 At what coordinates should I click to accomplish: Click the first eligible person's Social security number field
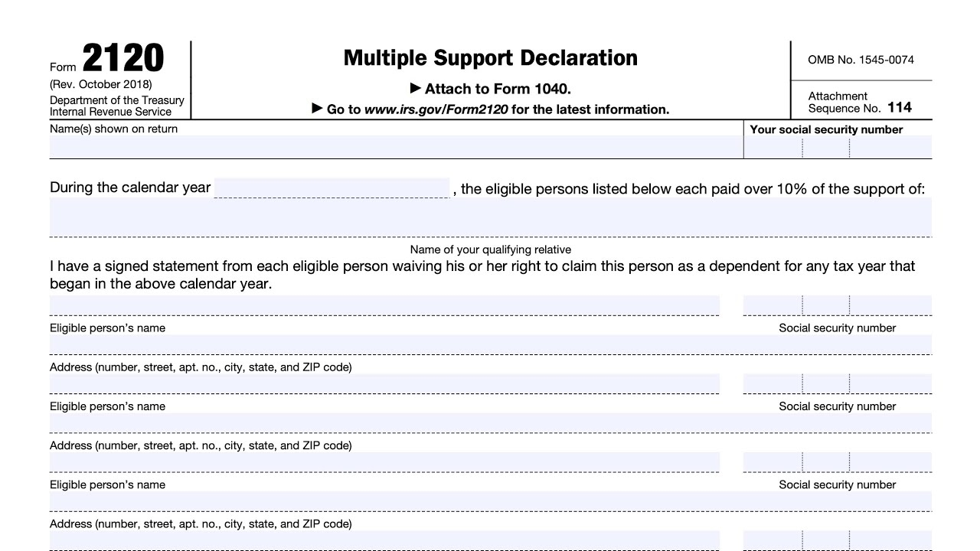tap(838, 305)
